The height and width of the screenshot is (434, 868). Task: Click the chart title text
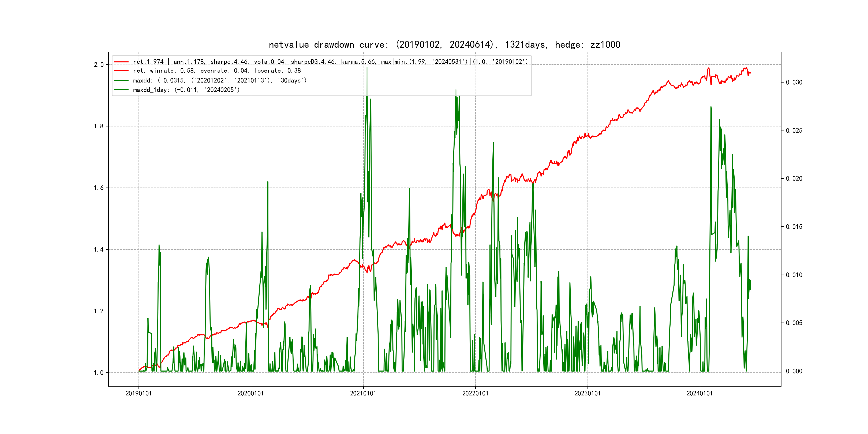point(444,44)
